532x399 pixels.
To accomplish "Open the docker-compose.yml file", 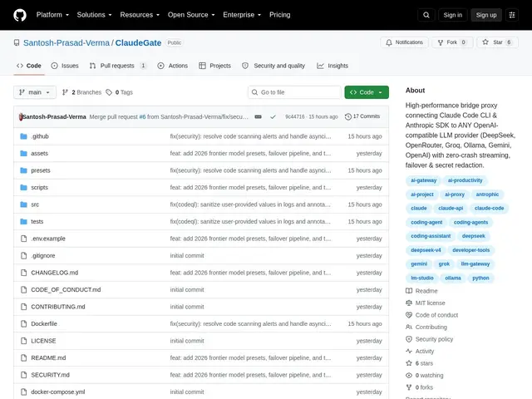I will (58, 392).
